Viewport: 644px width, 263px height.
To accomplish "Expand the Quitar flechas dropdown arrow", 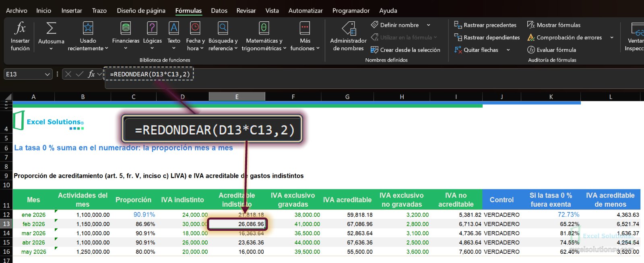I will pyautogui.click(x=508, y=50).
